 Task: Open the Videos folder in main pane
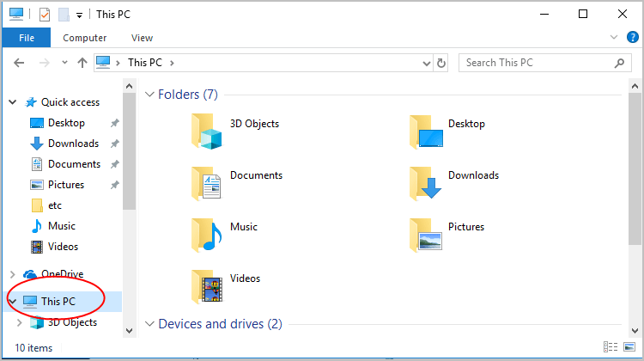pos(207,286)
